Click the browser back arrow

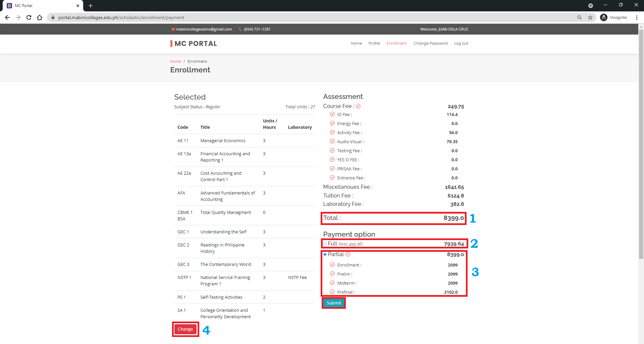7,17
